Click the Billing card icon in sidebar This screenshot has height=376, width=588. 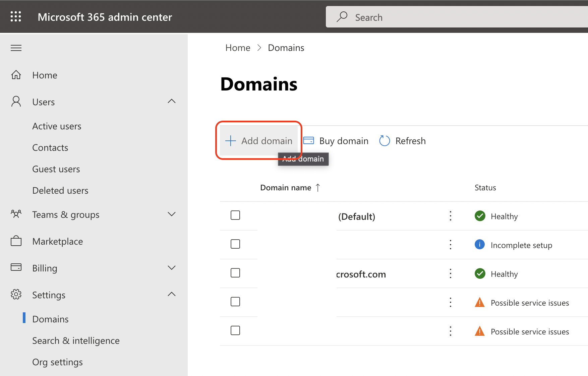[x=16, y=267]
